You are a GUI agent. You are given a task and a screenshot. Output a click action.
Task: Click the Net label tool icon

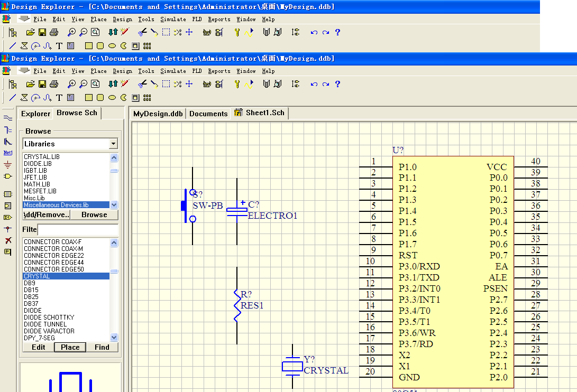click(x=7, y=153)
